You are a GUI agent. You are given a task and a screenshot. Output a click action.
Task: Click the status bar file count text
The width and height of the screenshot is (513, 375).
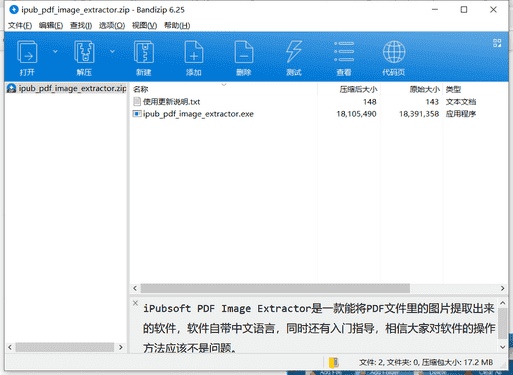(426, 362)
